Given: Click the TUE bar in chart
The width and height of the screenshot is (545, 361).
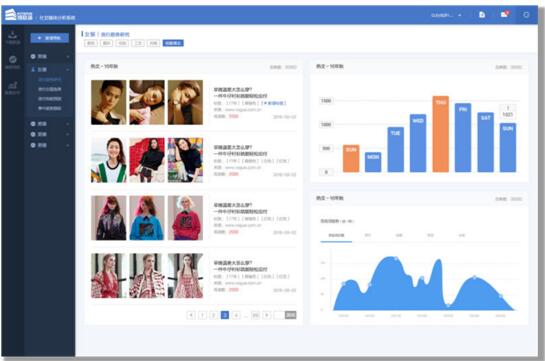Looking at the screenshot, I should 396,149.
